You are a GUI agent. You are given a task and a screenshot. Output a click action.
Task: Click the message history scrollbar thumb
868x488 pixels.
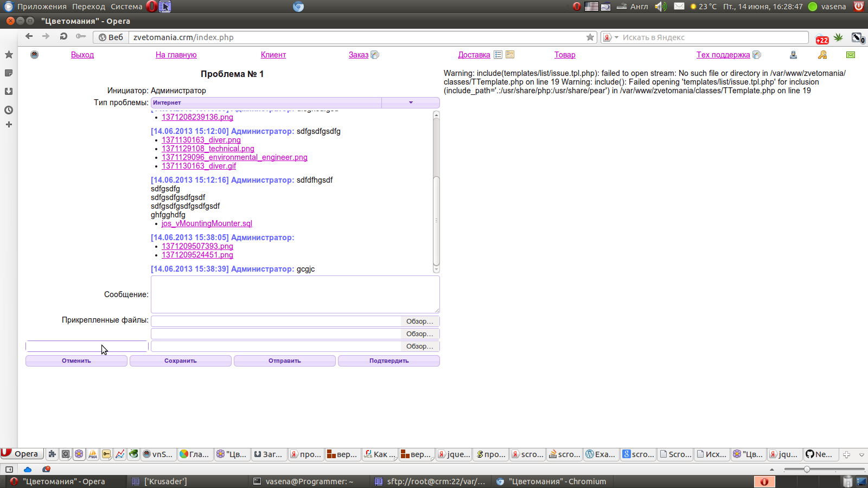tap(436, 221)
